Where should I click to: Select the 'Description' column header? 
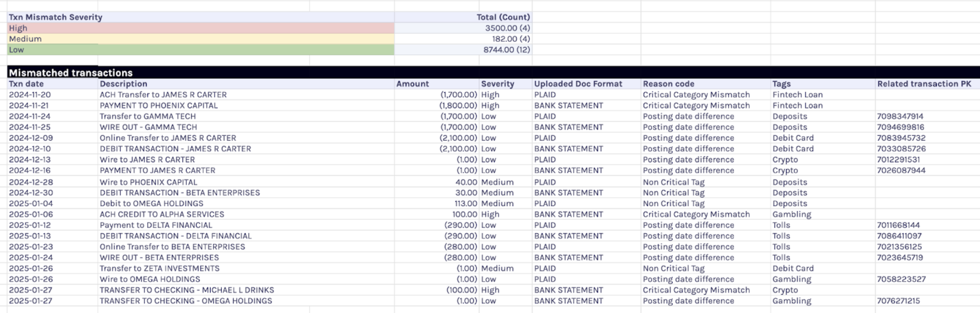[246, 84]
